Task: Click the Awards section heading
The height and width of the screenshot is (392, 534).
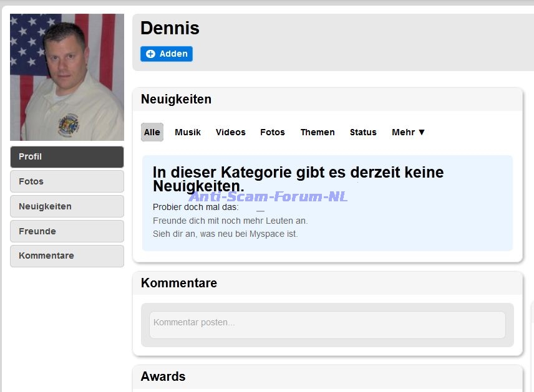Action: tap(163, 376)
